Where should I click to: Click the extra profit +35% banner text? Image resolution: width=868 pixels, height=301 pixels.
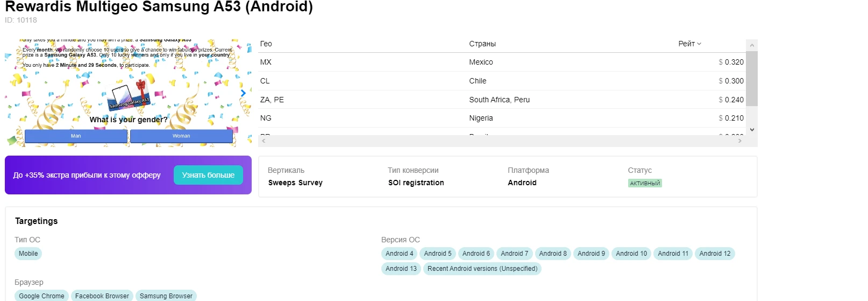(87, 175)
